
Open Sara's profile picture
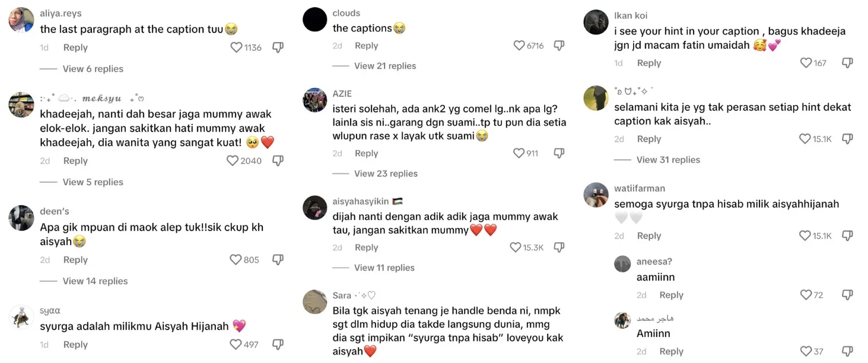click(x=315, y=302)
